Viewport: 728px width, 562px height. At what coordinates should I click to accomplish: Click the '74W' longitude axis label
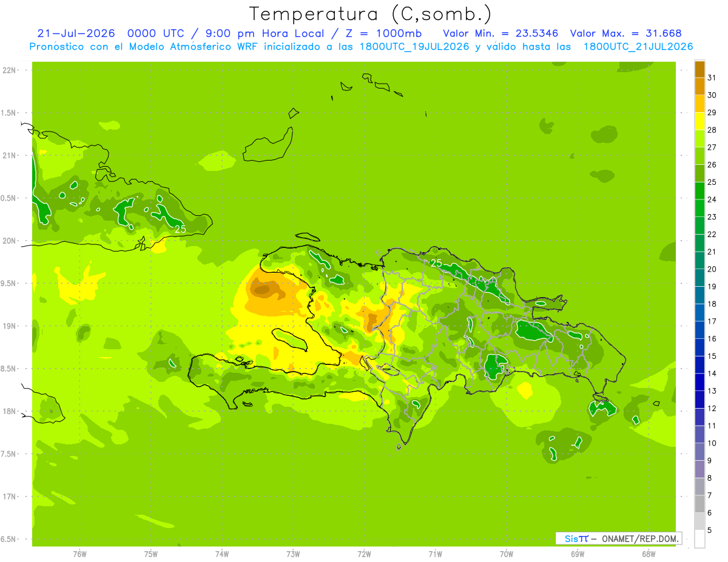coord(222,554)
